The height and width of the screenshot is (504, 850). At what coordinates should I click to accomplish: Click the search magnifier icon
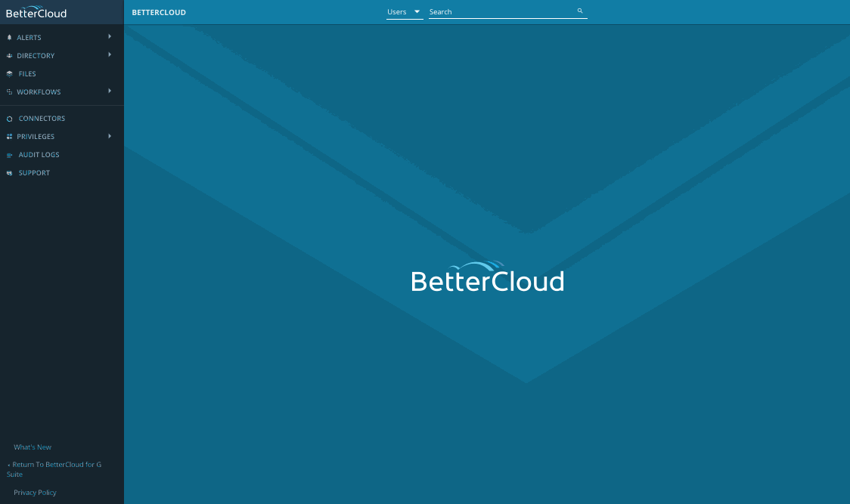pos(580,11)
